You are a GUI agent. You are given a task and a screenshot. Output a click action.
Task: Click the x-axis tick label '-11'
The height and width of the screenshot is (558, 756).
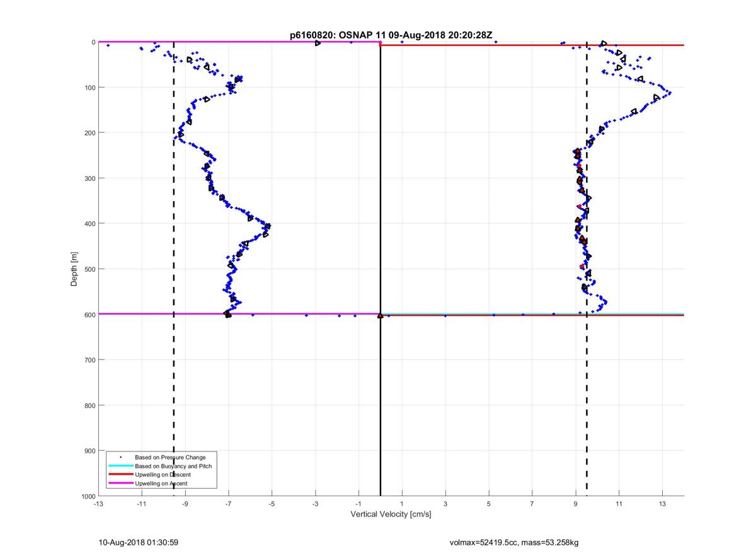click(x=142, y=504)
